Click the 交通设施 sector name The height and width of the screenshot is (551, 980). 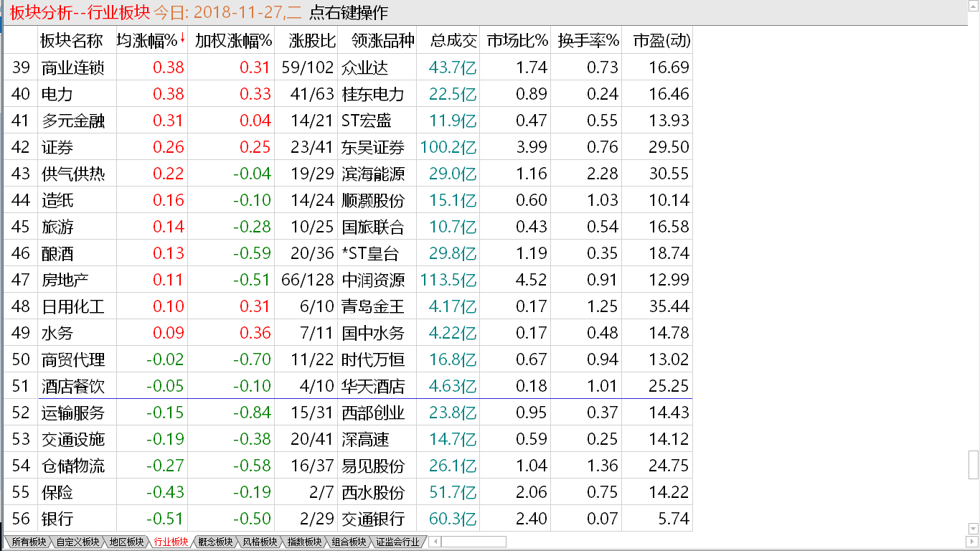tap(73, 439)
